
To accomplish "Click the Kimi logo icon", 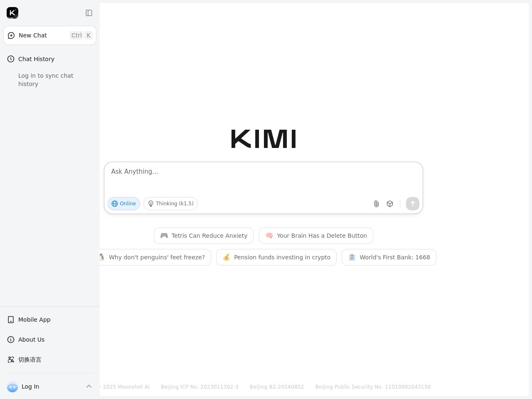I will point(12,13).
